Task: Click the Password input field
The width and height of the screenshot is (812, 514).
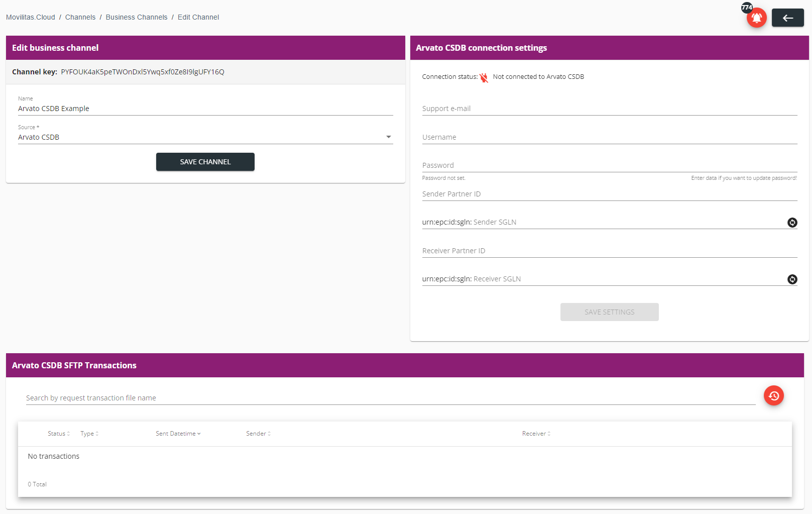Action: click(x=610, y=165)
